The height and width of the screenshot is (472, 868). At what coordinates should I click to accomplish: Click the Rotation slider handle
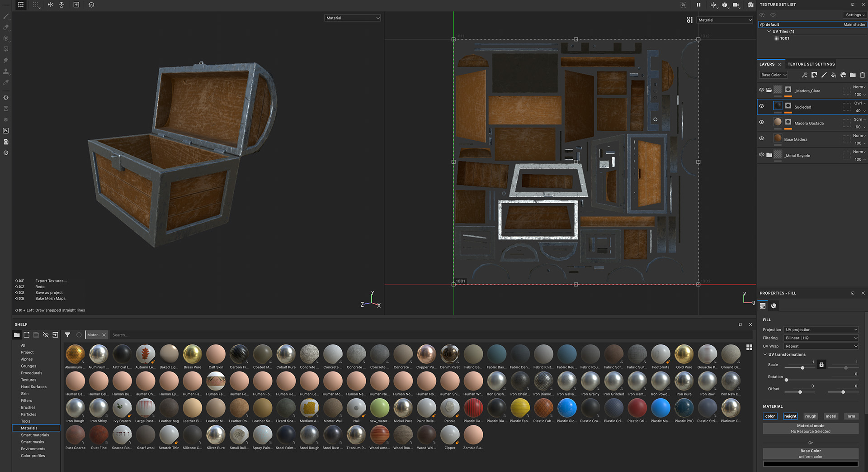click(786, 380)
